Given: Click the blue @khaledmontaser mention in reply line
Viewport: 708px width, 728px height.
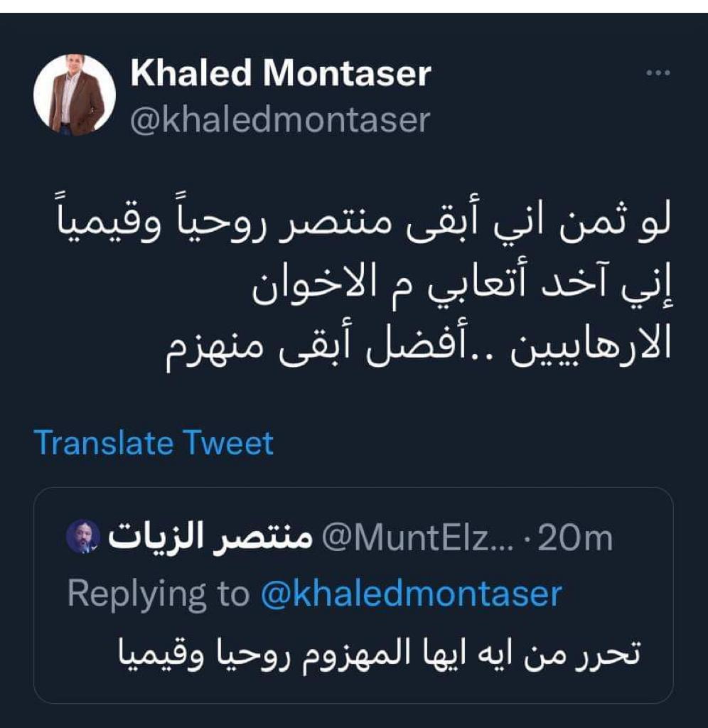Looking at the screenshot, I should (x=412, y=593).
